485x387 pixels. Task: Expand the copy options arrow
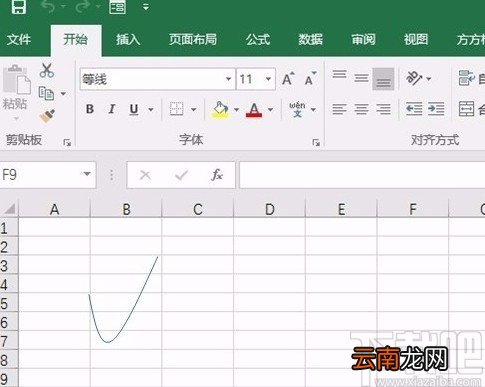[63, 94]
